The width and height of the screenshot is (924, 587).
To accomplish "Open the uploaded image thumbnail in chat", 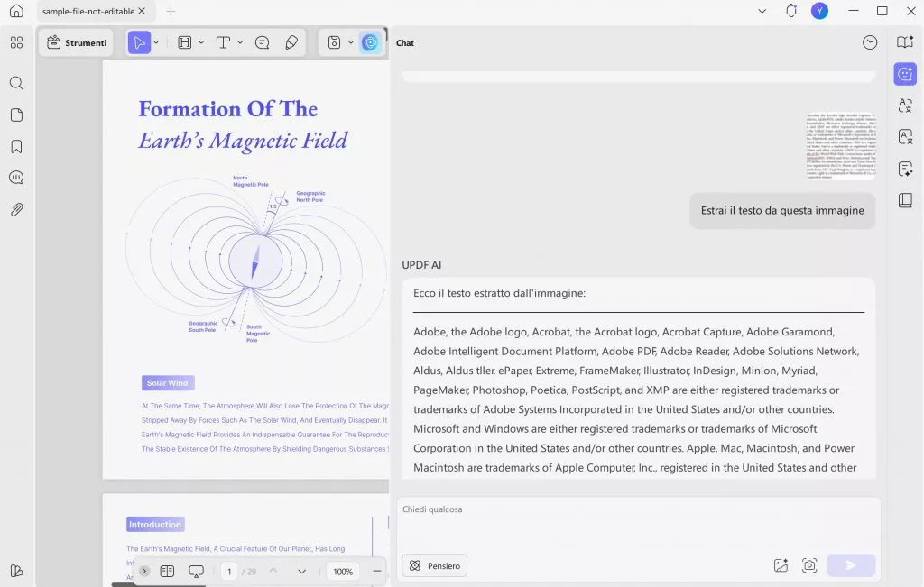I will (841, 145).
